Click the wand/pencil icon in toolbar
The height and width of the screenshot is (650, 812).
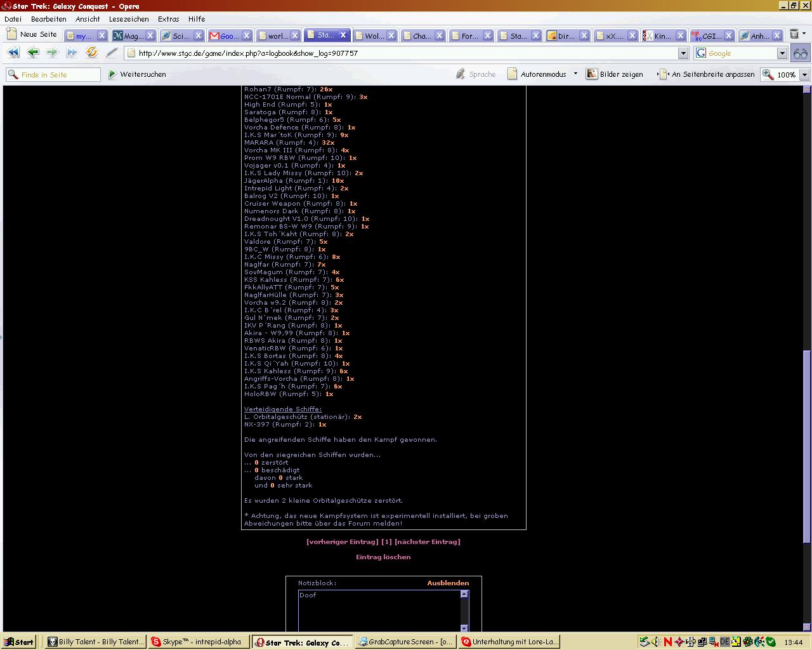coord(112,53)
